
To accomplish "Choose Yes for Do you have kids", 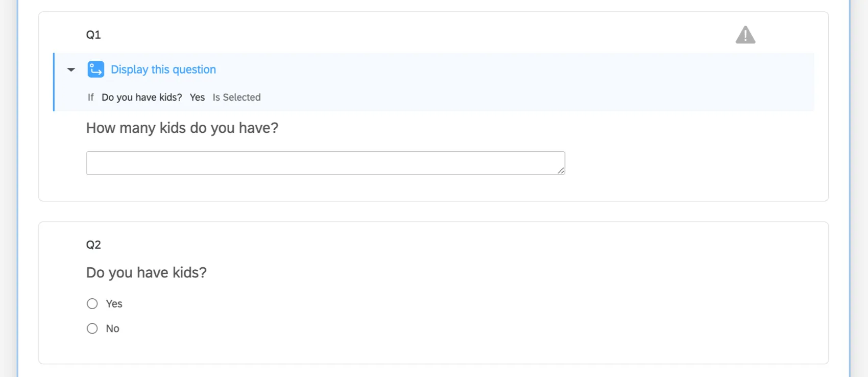I will (92, 303).
